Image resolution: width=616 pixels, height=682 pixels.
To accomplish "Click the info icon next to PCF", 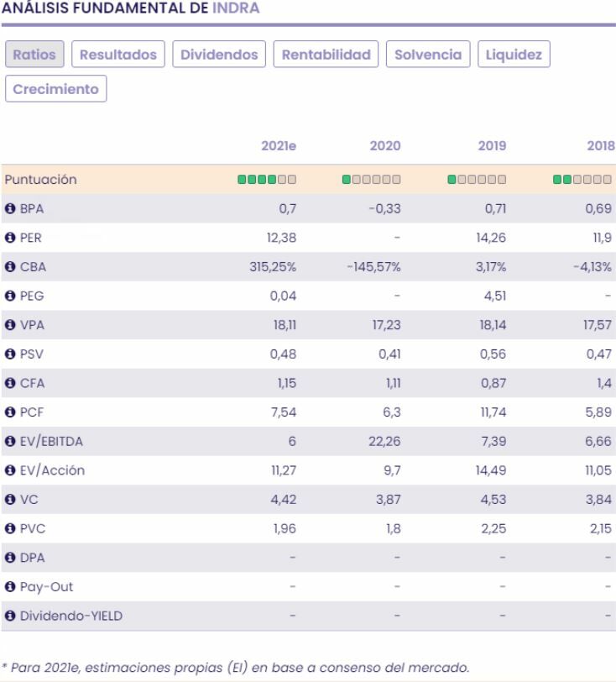I will point(10,412).
